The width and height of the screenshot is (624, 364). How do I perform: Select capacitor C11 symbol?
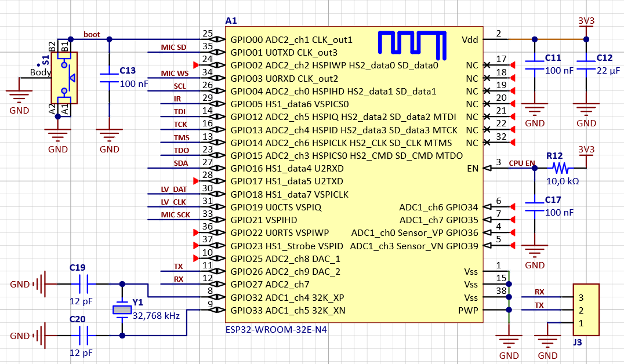tap(535, 65)
